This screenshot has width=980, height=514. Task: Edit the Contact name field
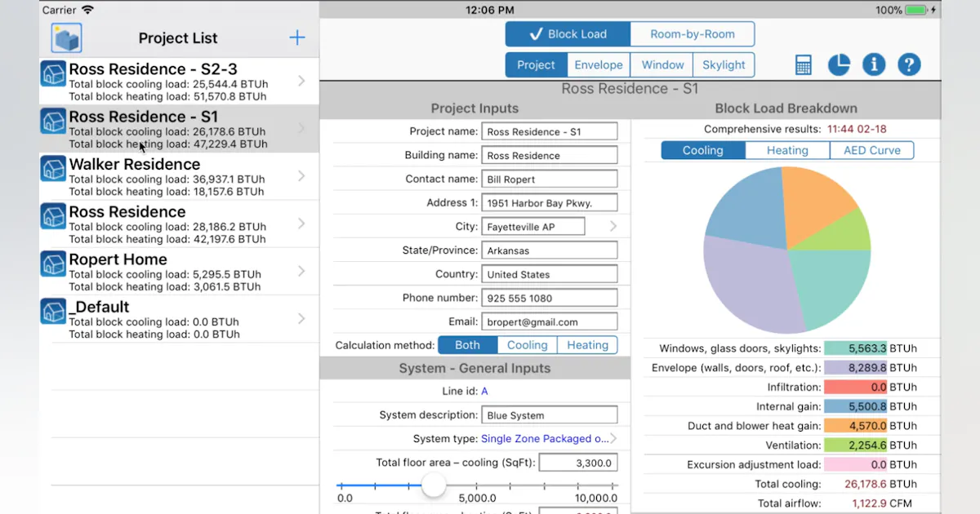click(550, 179)
